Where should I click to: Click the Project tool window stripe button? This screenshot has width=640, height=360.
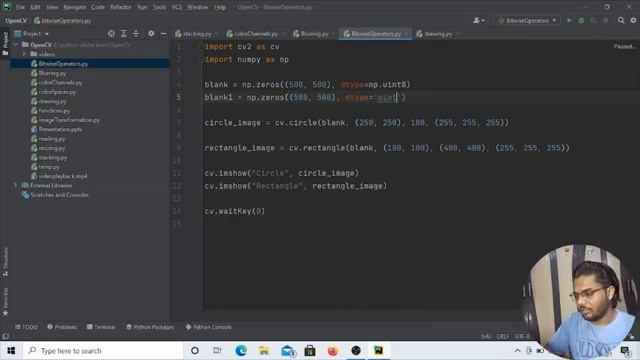tap(5, 44)
